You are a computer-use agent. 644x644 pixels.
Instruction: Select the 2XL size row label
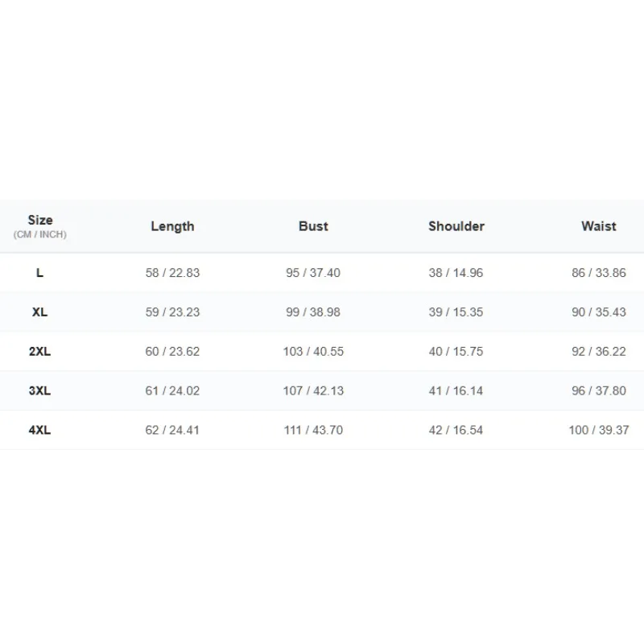coord(39,352)
